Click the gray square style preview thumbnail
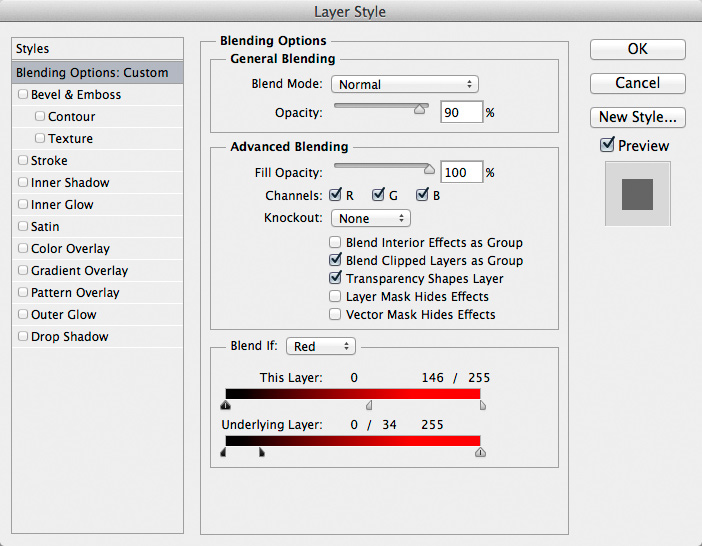This screenshot has height=546, width=702. pyautogui.click(x=638, y=194)
